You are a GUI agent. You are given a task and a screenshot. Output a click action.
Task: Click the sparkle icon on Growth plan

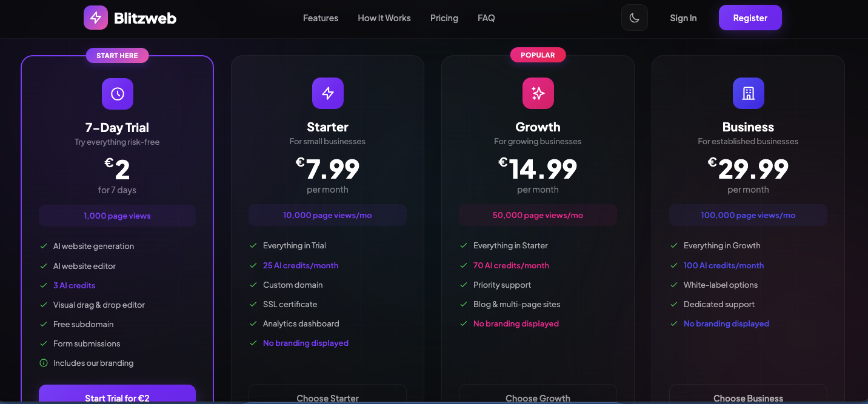click(x=538, y=93)
